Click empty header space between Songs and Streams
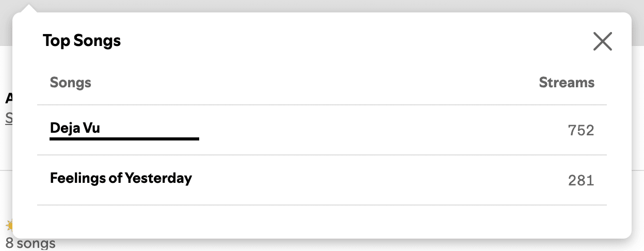This screenshot has height=251, width=644. click(315, 83)
